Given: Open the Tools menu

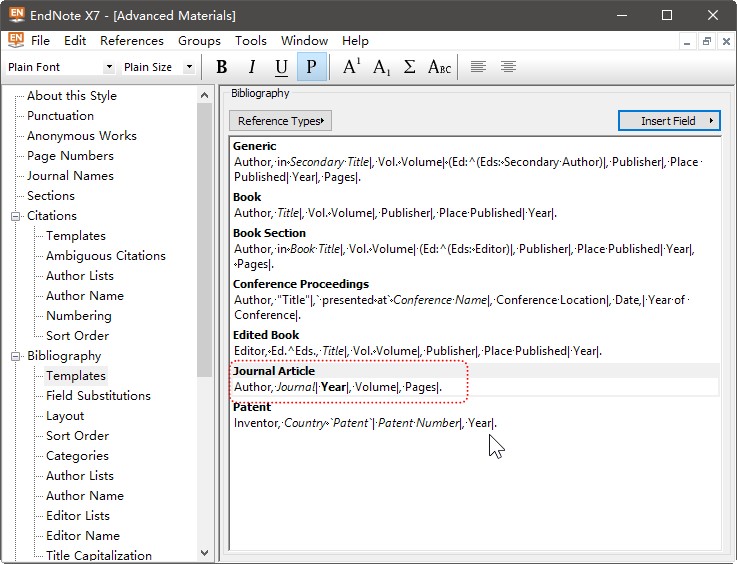Looking at the screenshot, I should (x=250, y=41).
